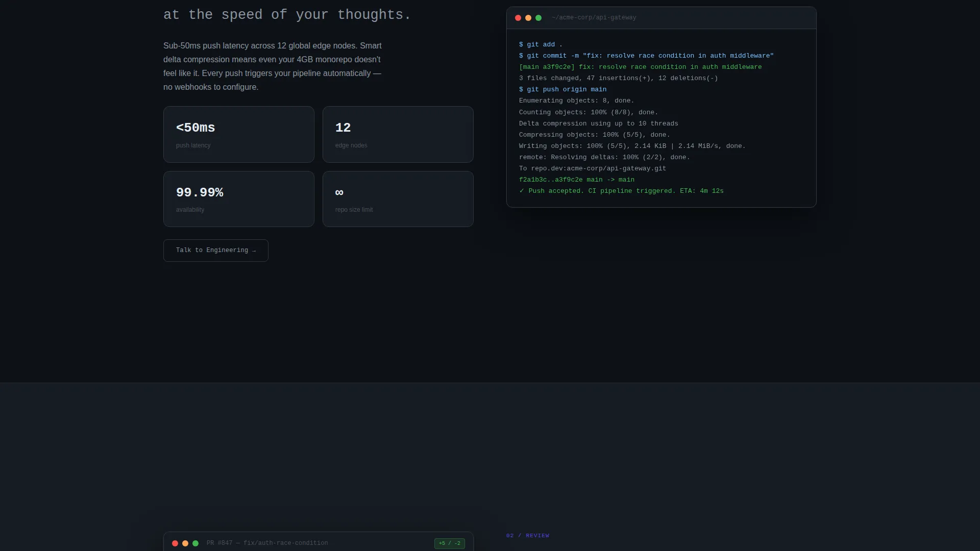Click the '3 files changed' output line
The image size is (980, 551).
click(619, 79)
